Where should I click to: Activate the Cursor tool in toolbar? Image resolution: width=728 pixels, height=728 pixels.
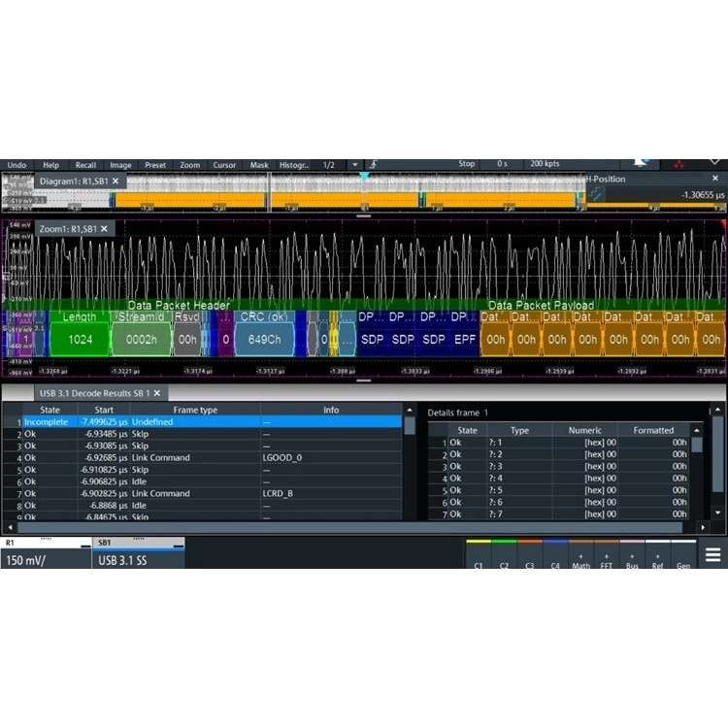point(224,165)
